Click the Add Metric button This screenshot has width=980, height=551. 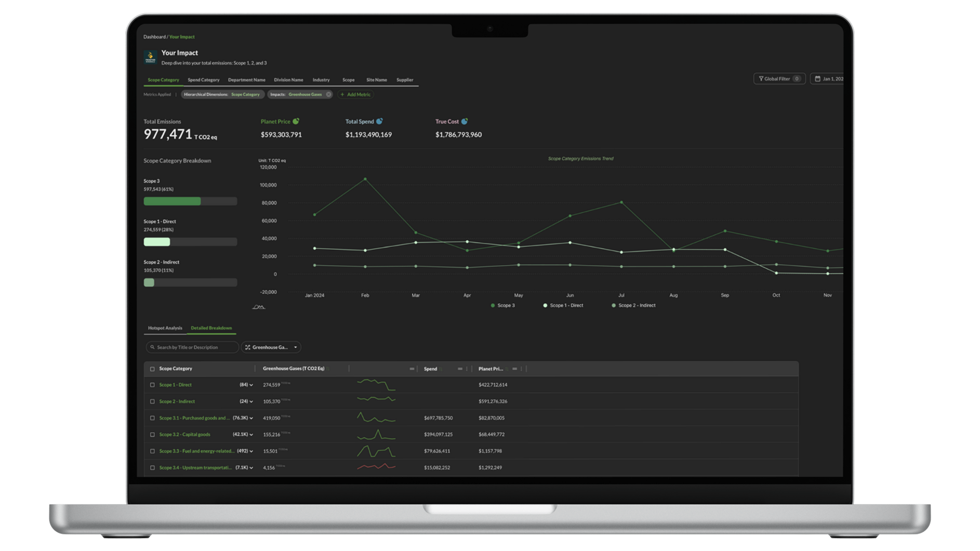pyautogui.click(x=355, y=95)
